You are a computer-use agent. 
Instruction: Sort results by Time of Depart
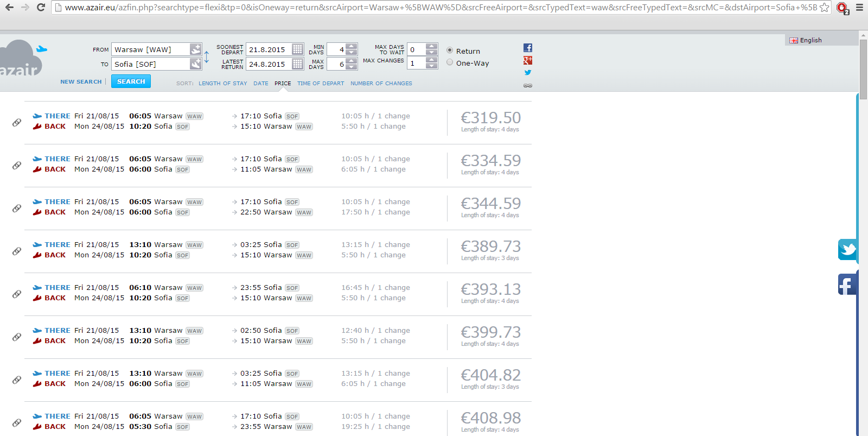click(321, 84)
